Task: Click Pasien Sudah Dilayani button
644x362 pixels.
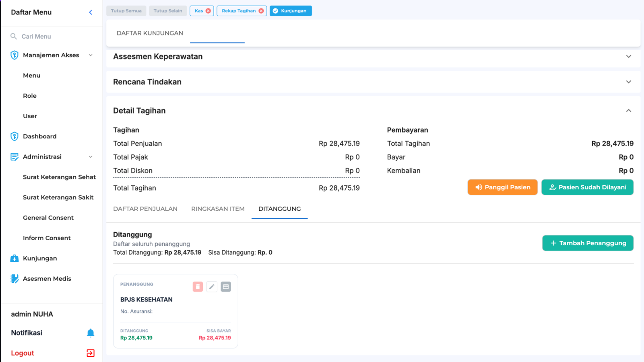Action: (587, 187)
